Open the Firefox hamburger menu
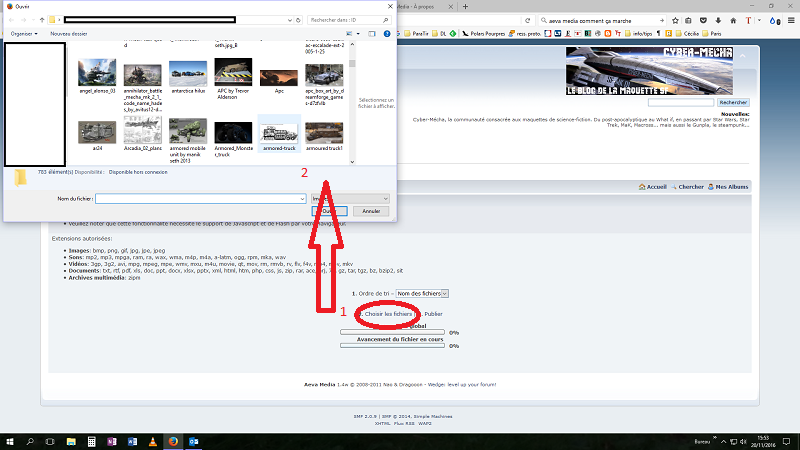This screenshot has width=800, height=450. coord(791,20)
